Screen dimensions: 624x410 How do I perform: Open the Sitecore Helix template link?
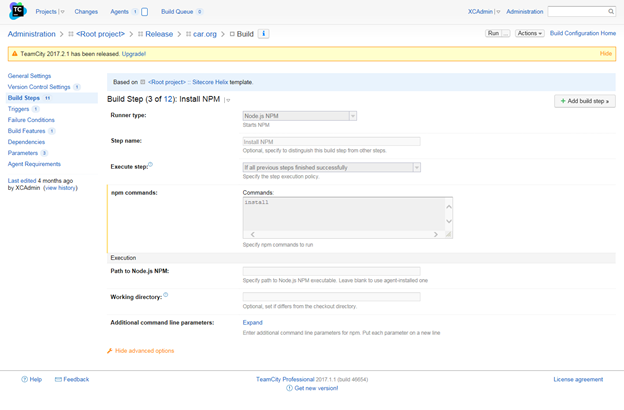[210, 82]
